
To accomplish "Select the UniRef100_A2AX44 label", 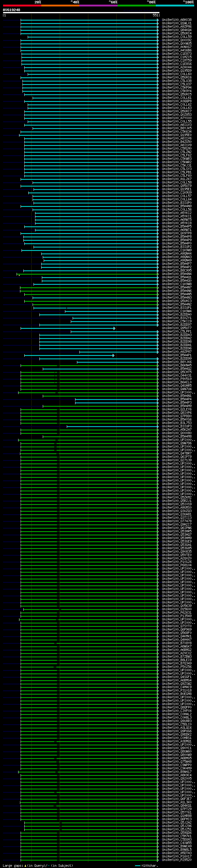I will pyautogui.click(x=177, y=67).
